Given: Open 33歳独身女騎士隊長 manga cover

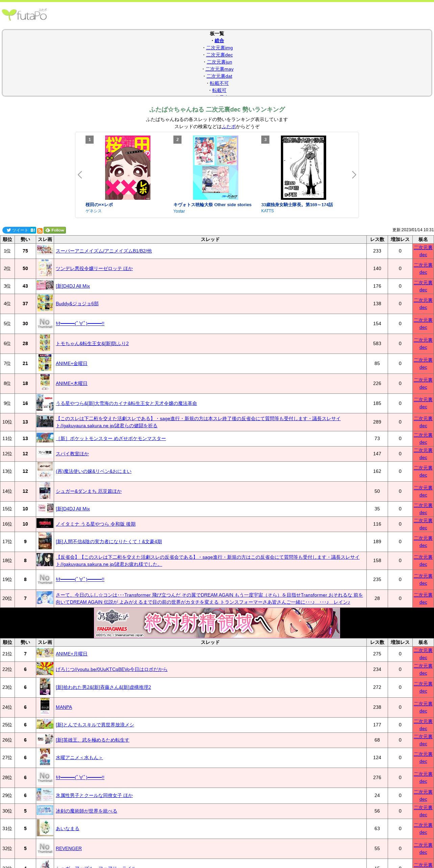Looking at the screenshot, I should pyautogui.click(x=304, y=168).
